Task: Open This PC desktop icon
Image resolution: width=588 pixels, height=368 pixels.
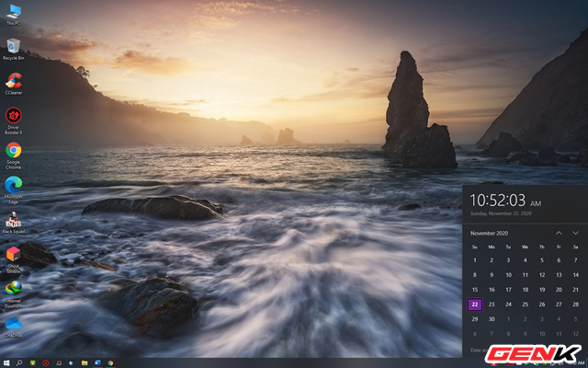Action: (x=13, y=15)
